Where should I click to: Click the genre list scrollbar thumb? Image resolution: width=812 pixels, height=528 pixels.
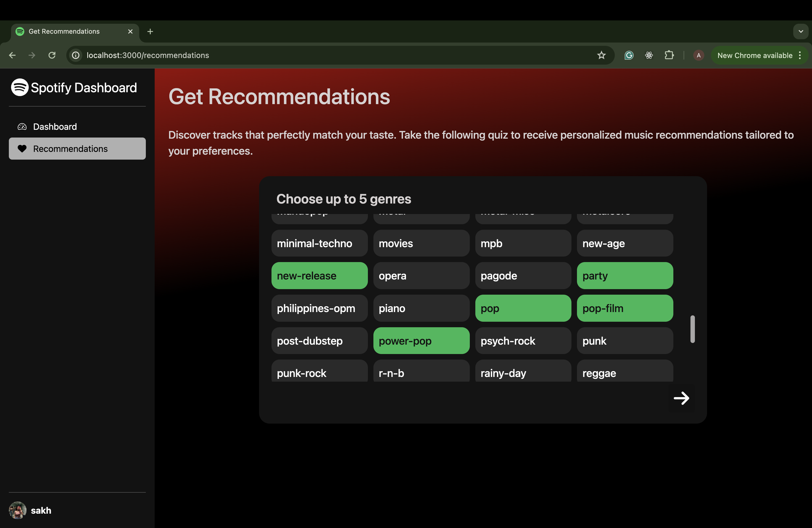pyautogui.click(x=692, y=329)
